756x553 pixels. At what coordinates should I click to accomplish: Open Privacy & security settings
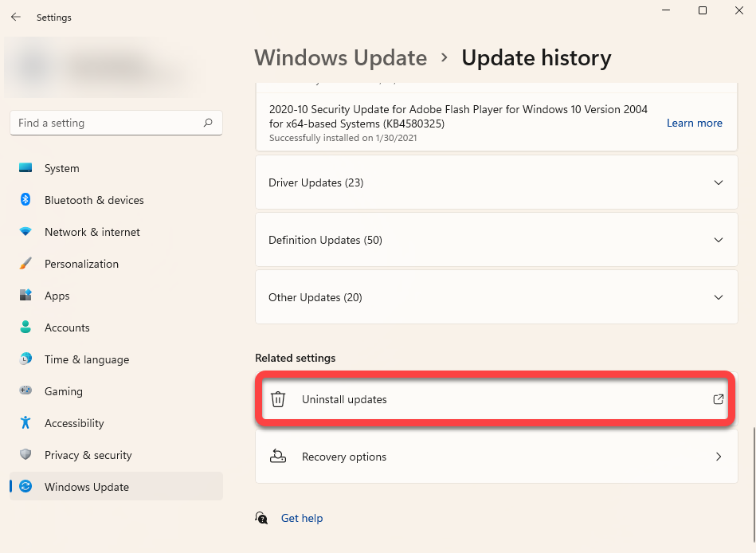click(88, 455)
